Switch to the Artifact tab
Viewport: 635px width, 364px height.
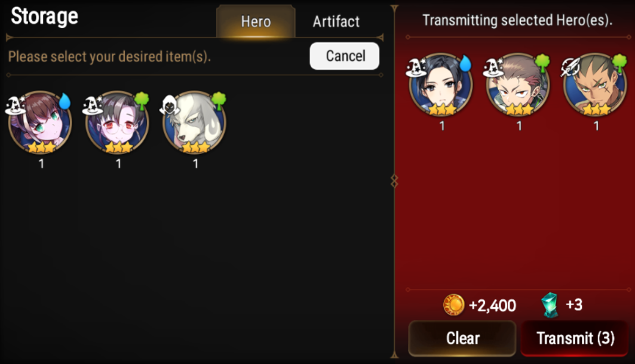pyautogui.click(x=336, y=21)
